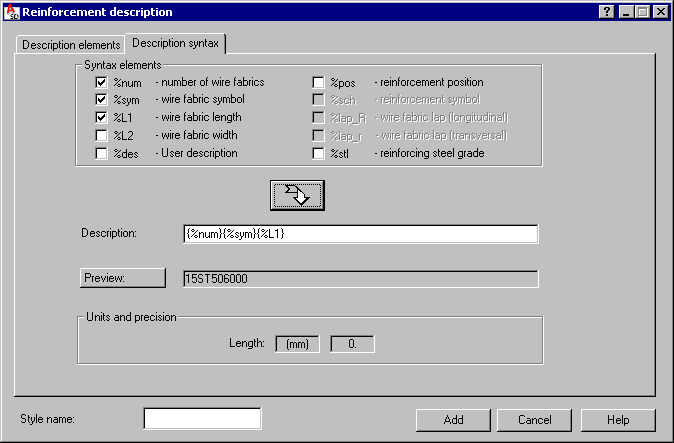Click the 'reinforcement position' label text
The height and width of the screenshot is (443, 674).
click(x=432, y=82)
